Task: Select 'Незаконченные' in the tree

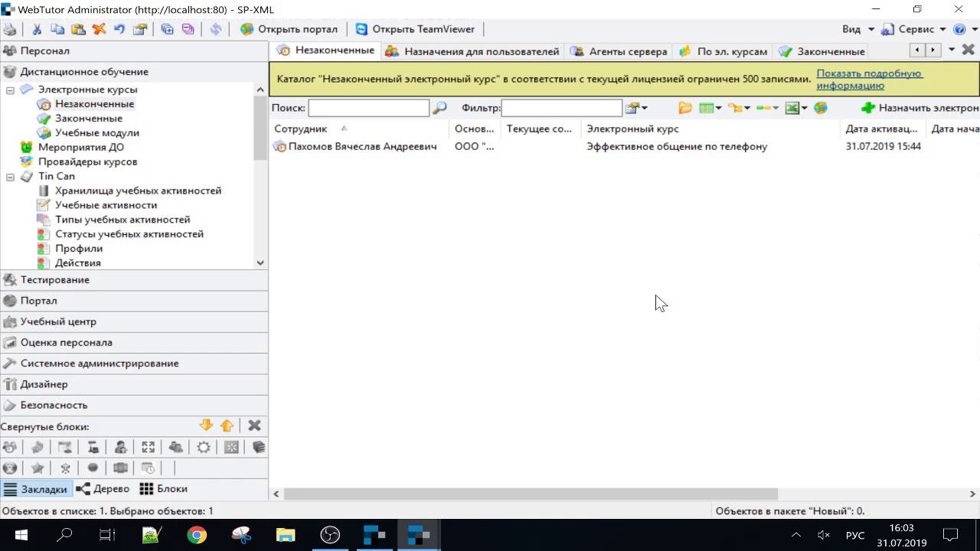Action: [94, 104]
